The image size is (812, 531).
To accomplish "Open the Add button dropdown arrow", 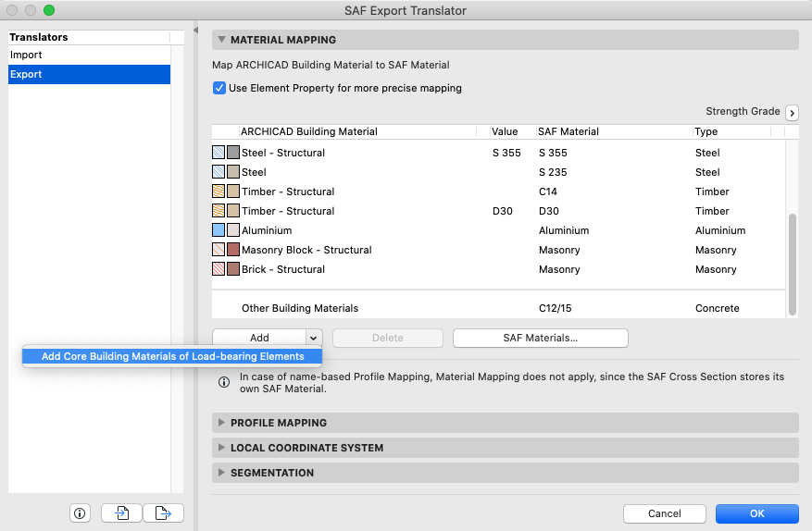I will (x=314, y=338).
